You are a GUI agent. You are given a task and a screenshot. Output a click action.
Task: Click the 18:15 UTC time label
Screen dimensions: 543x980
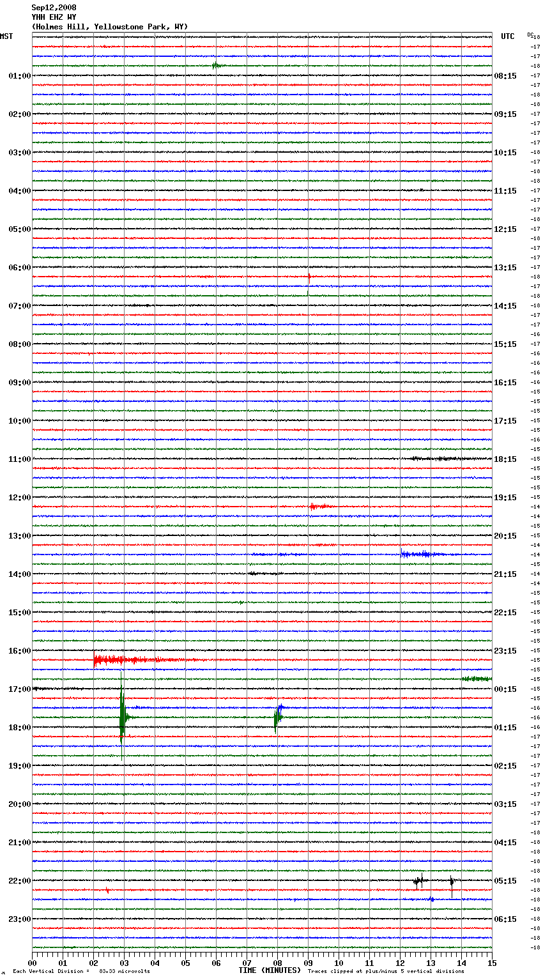pos(505,459)
